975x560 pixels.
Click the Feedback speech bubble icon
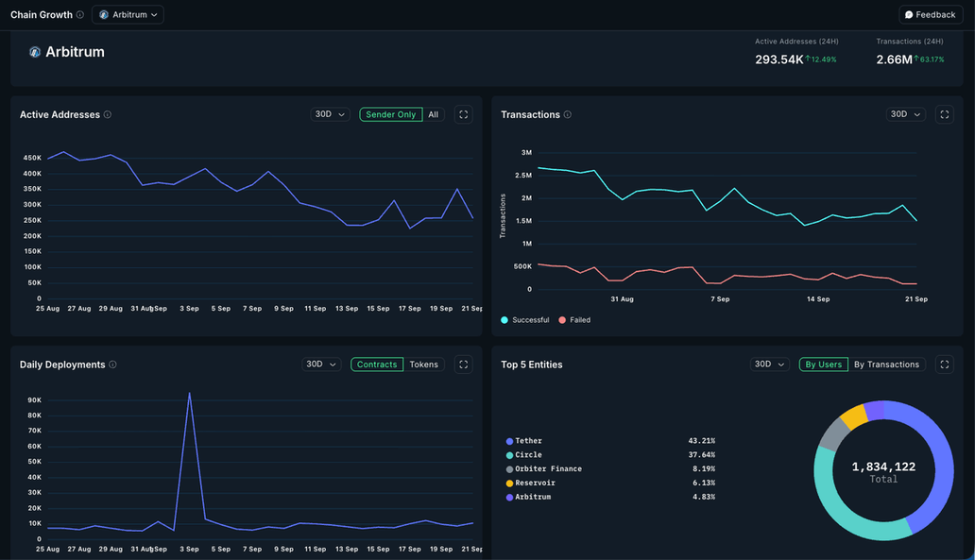(909, 15)
